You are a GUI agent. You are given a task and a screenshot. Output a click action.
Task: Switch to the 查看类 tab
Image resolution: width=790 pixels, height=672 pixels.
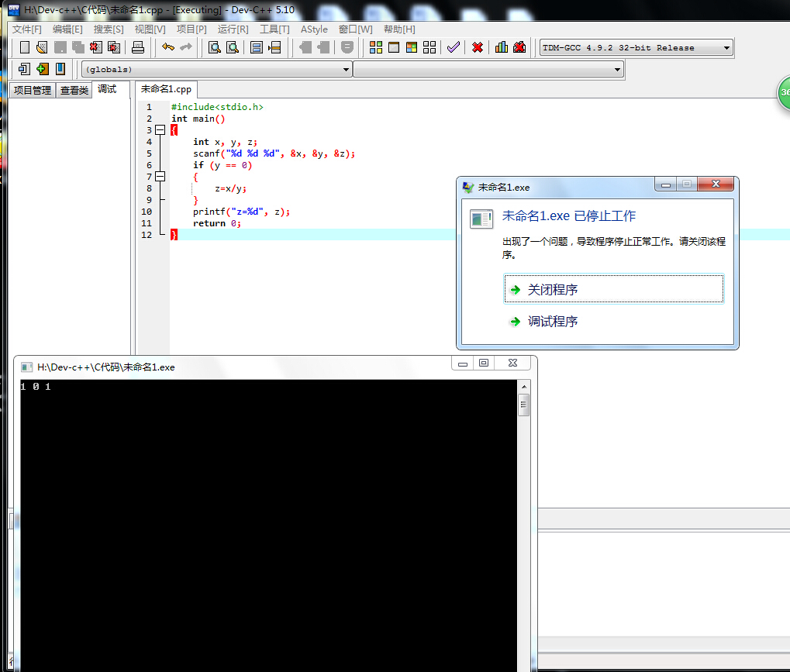pos(74,90)
